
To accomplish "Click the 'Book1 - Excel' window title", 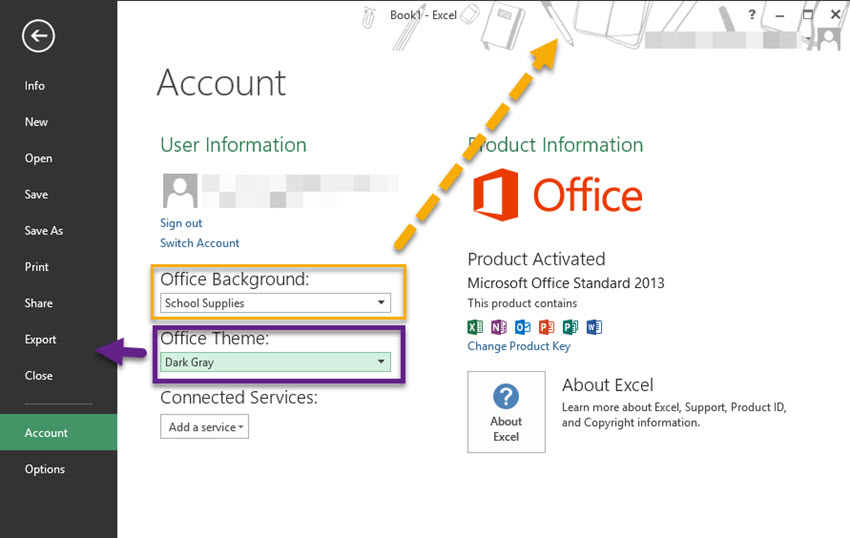I will [x=423, y=15].
